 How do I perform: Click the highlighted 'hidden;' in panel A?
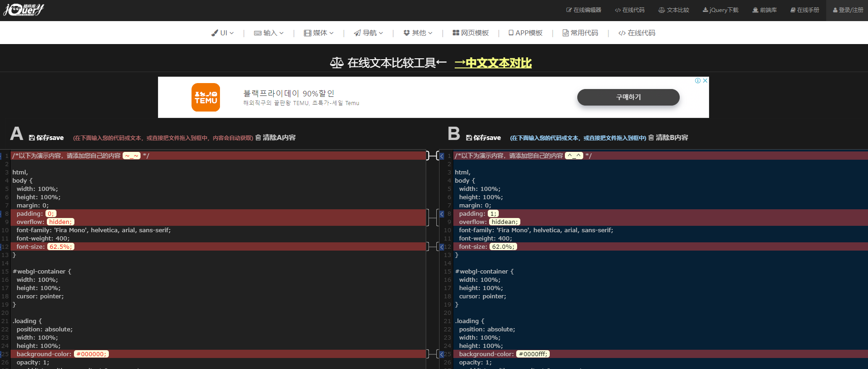[60, 222]
